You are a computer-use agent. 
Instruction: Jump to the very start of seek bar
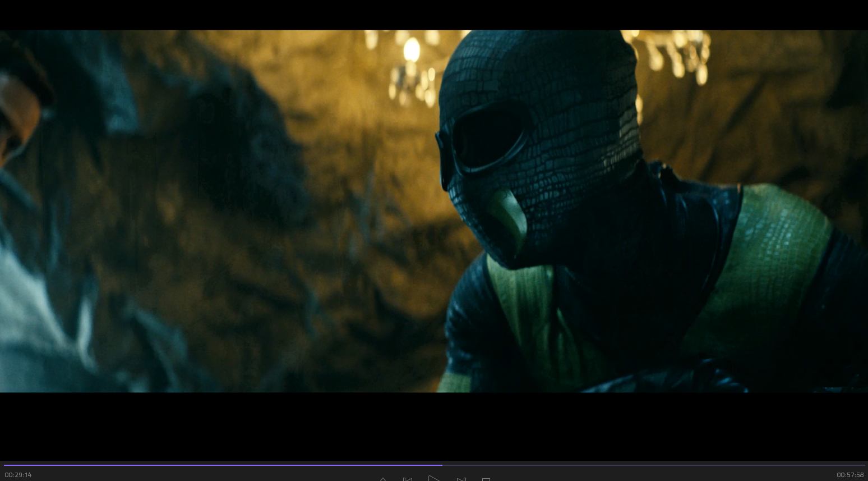coord(4,465)
